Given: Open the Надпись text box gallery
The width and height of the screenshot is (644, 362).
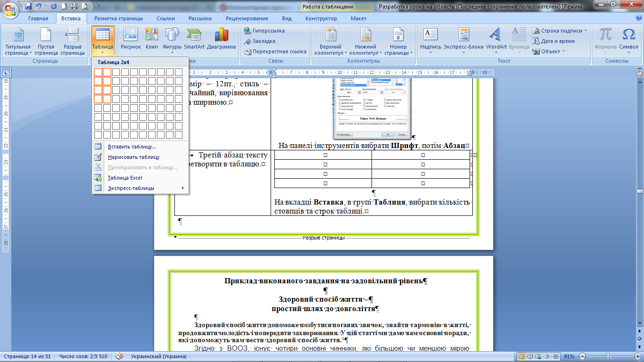Looking at the screenshot, I should tap(430, 41).
